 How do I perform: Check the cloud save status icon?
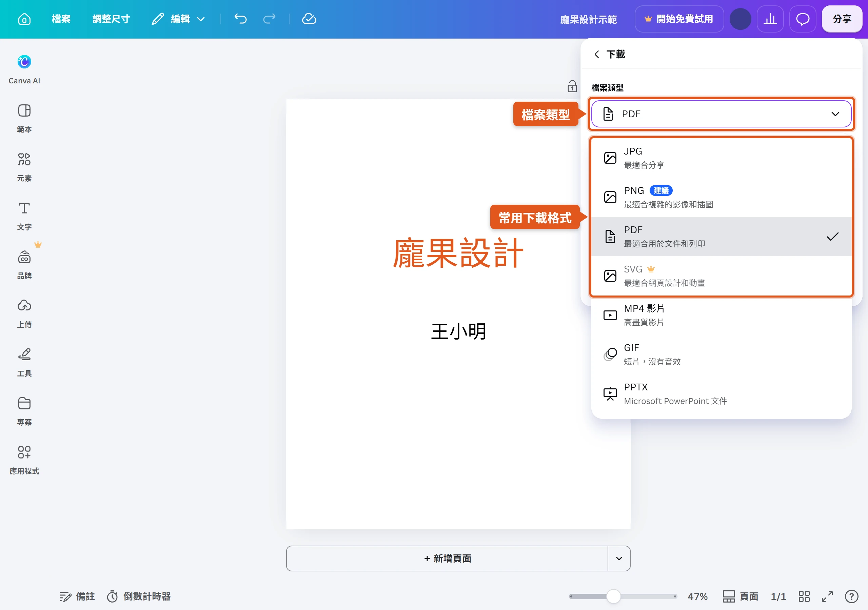(x=309, y=19)
